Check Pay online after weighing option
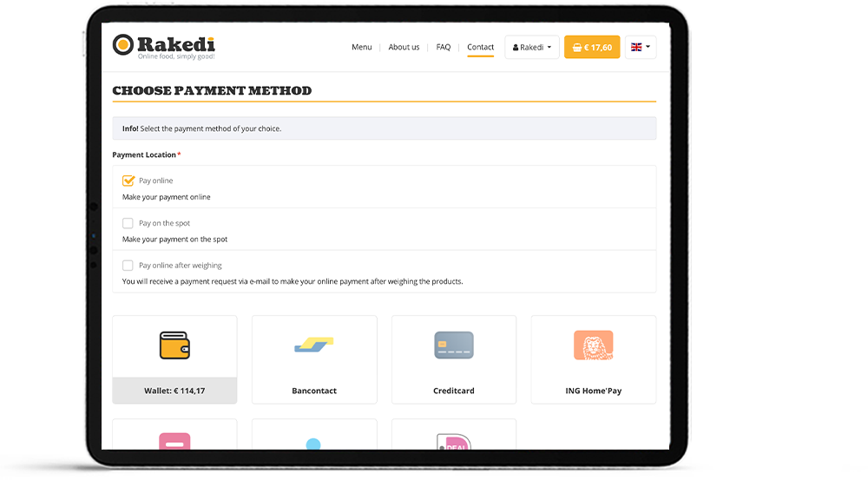 coord(128,266)
